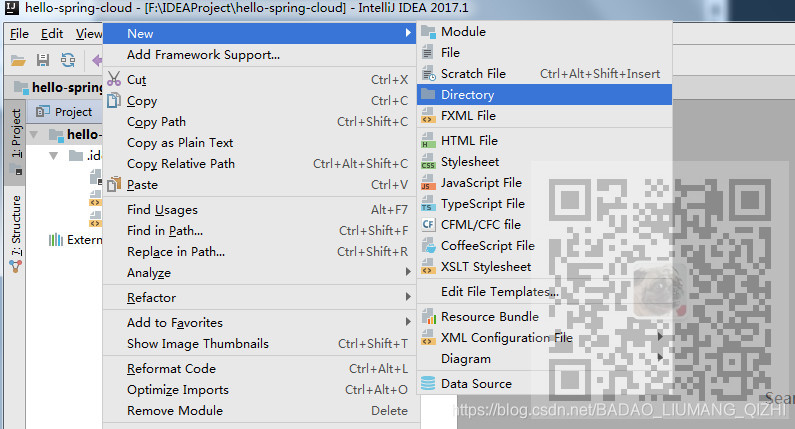Viewport: 795px width, 429px height.
Task: Click the External Libraries bars icon
Action: click(x=56, y=240)
